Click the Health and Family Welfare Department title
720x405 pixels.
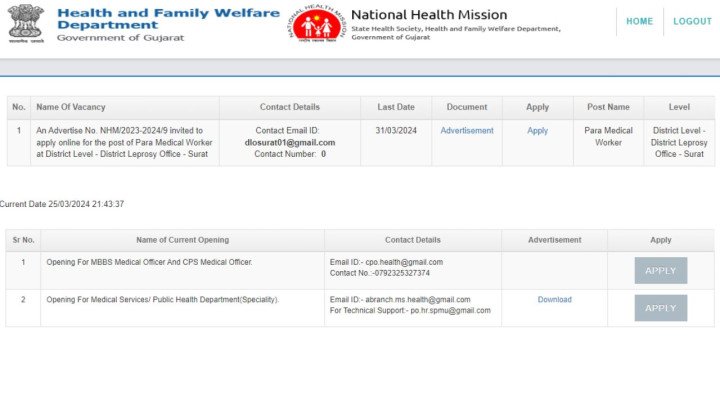(x=168, y=18)
